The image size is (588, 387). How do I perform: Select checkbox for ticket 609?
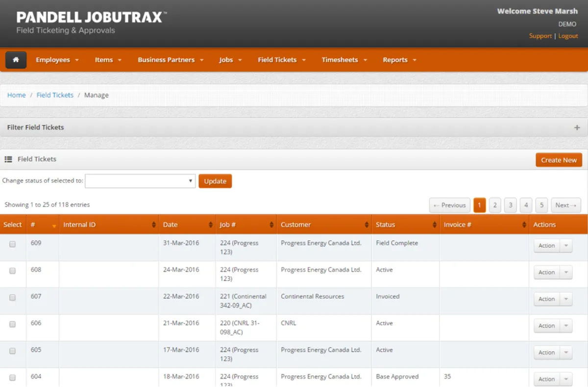[x=13, y=244]
